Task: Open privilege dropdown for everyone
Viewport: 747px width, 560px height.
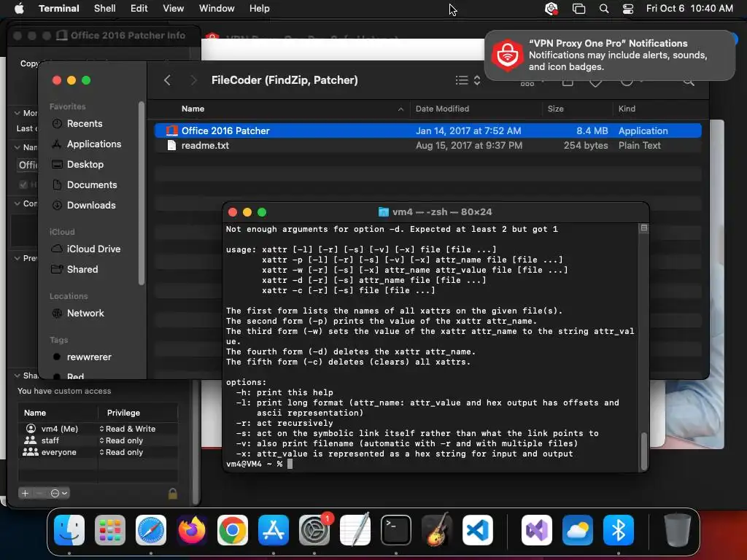Action: click(121, 452)
